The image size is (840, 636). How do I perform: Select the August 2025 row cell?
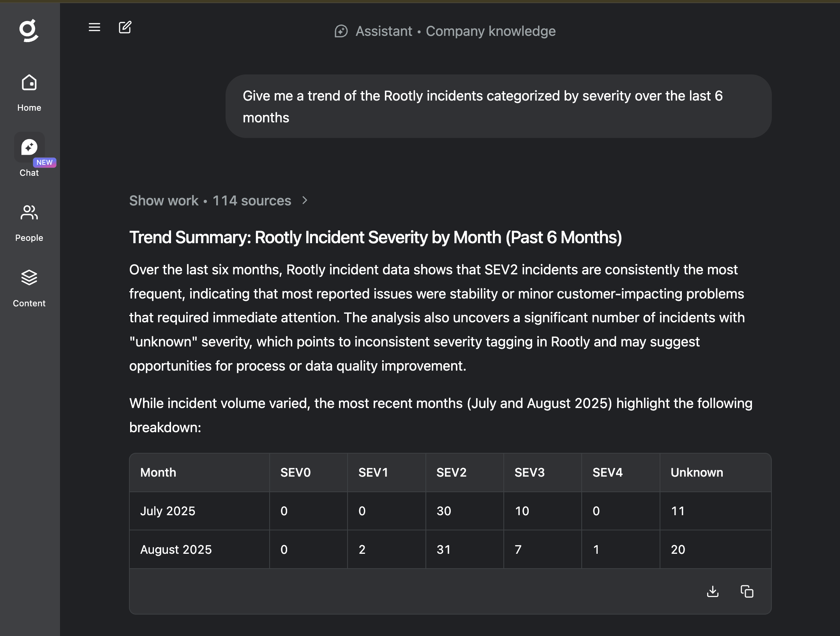click(176, 549)
